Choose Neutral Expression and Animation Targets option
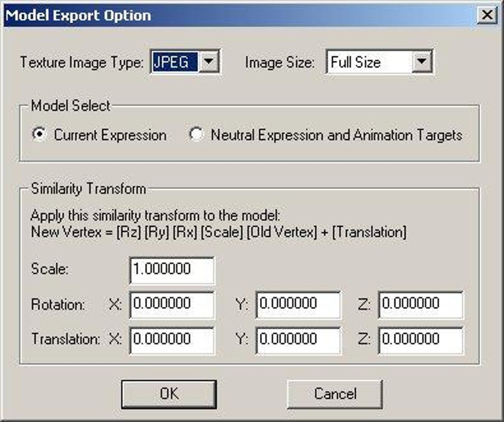Viewport: 504px width, 422px height. [197, 135]
